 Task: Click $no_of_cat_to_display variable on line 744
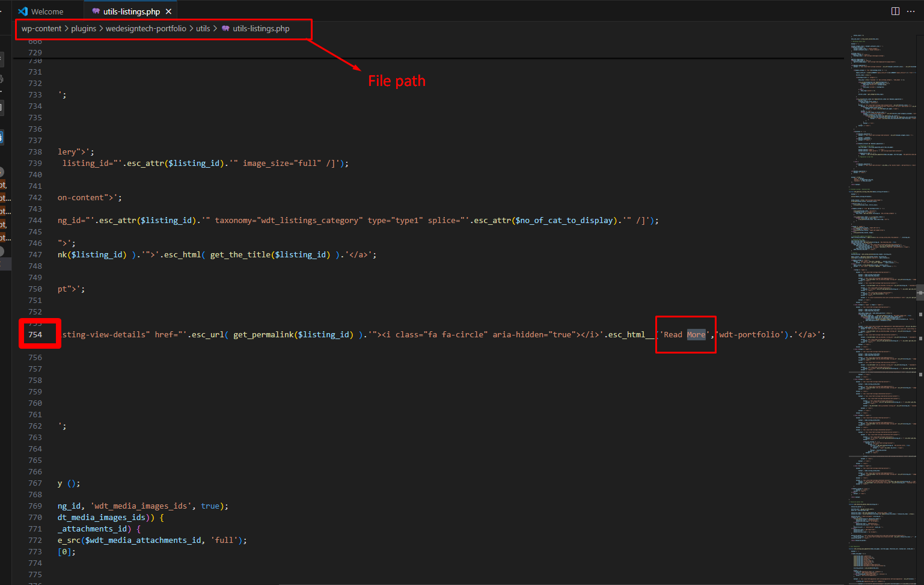coord(564,220)
